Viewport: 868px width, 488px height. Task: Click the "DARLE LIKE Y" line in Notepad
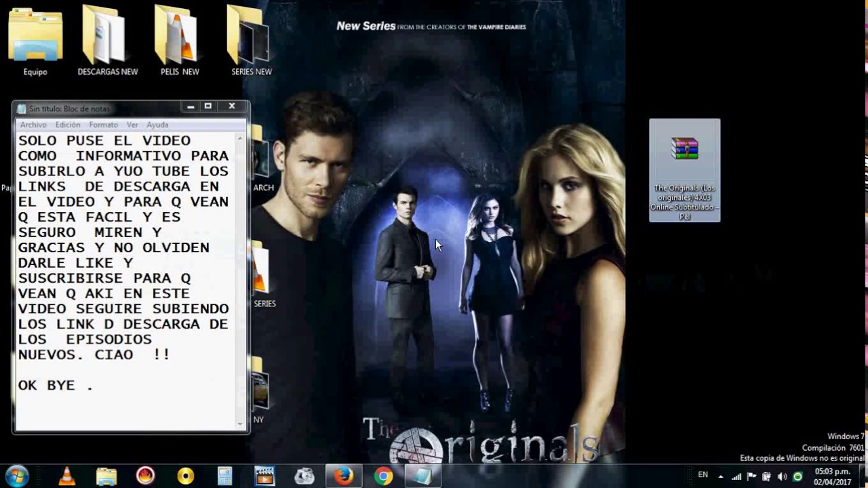pyautogui.click(x=75, y=262)
